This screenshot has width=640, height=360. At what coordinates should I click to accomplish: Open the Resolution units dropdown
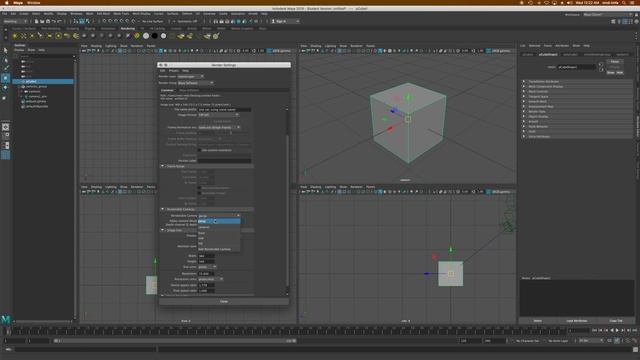point(211,279)
